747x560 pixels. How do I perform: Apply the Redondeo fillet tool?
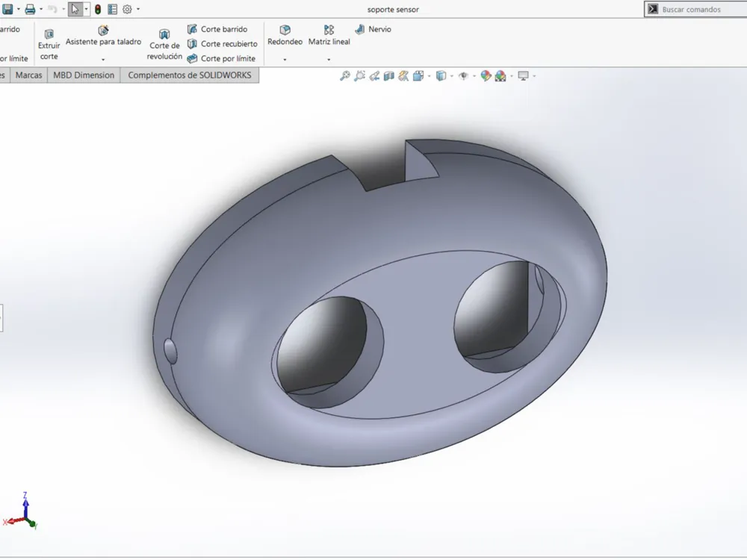[285, 30]
